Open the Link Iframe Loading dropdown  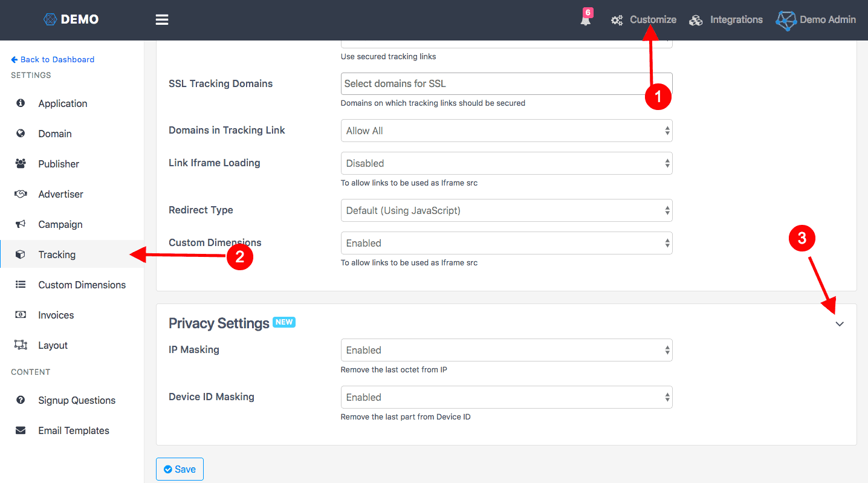coord(506,163)
